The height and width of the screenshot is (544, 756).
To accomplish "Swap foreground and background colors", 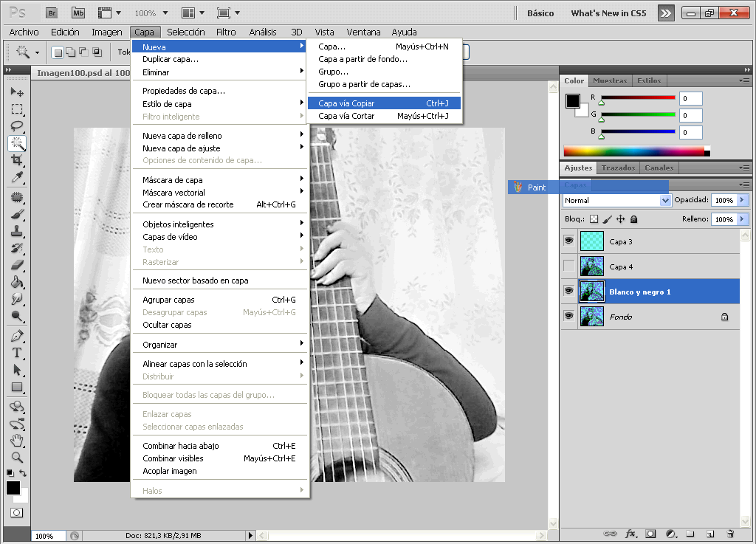I will click(x=23, y=473).
